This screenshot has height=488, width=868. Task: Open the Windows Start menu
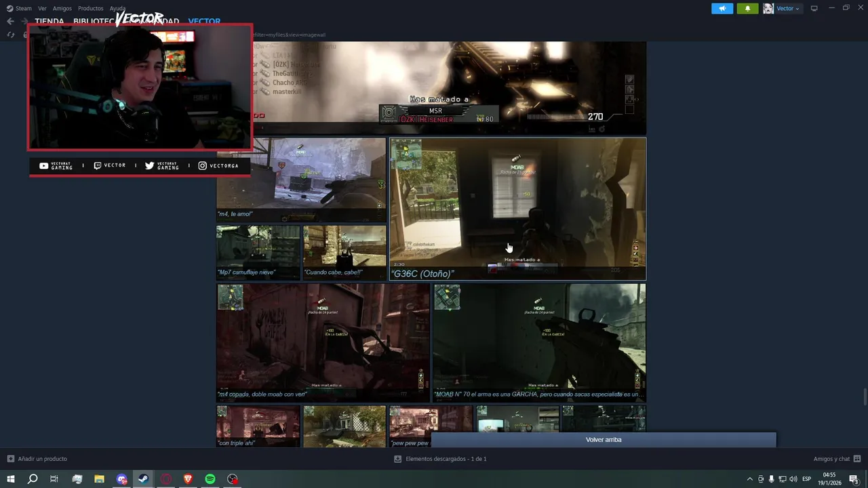point(10,479)
